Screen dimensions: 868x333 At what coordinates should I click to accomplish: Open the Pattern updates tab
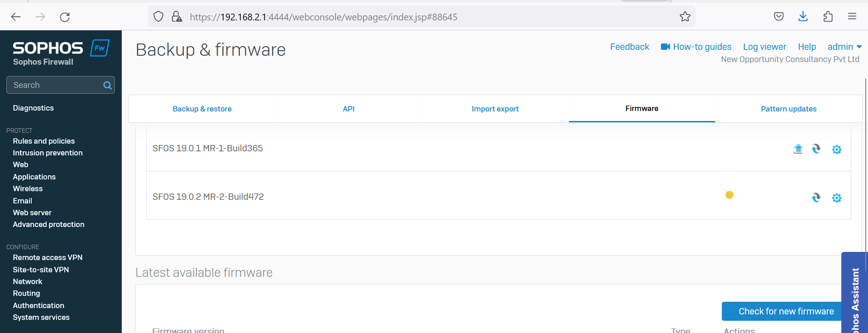click(x=788, y=109)
